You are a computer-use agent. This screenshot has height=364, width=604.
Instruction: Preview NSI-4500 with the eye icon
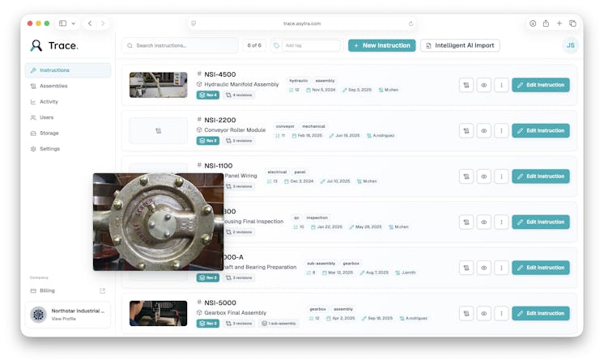point(484,85)
